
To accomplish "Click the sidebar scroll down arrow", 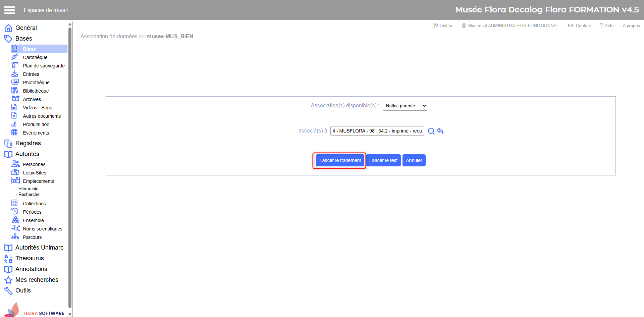I will [70, 314].
